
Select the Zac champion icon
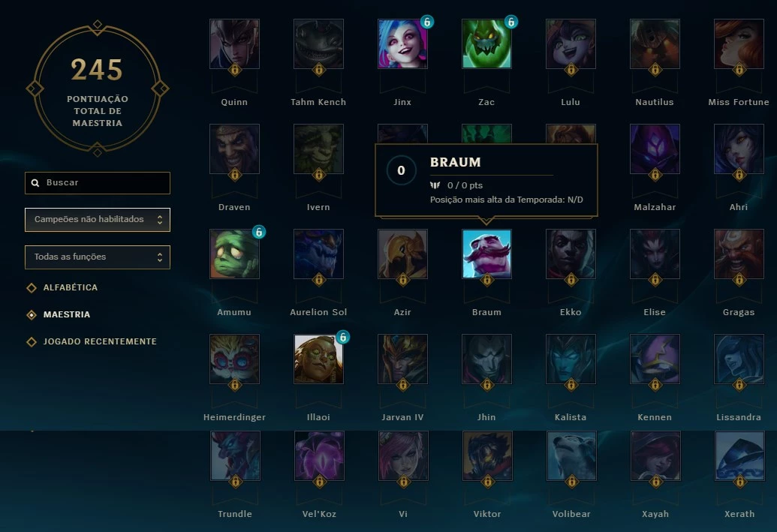tap(486, 44)
